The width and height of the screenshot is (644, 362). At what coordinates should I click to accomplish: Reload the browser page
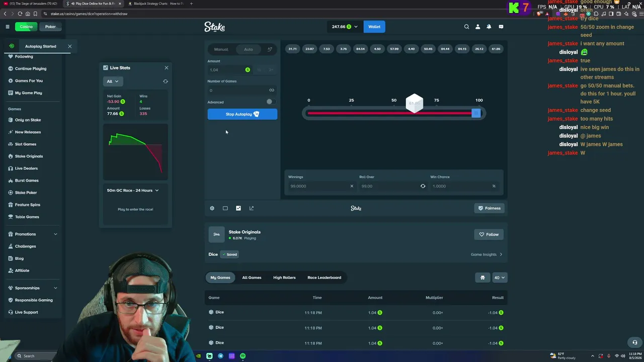click(20, 14)
